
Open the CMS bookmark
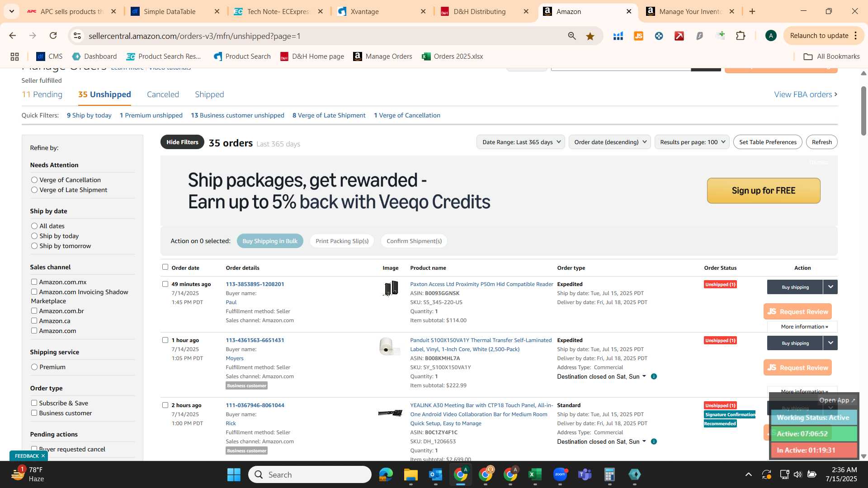[x=49, y=56]
